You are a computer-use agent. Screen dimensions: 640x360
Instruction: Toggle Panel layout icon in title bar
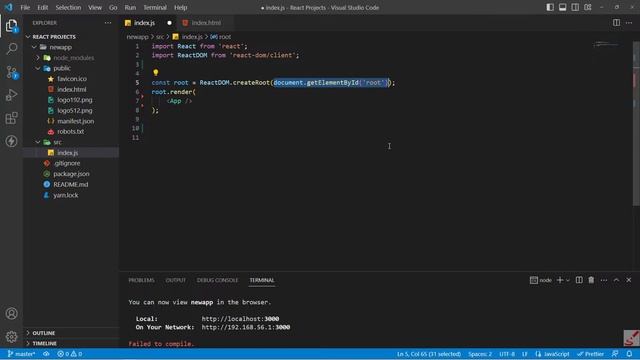(562, 7)
